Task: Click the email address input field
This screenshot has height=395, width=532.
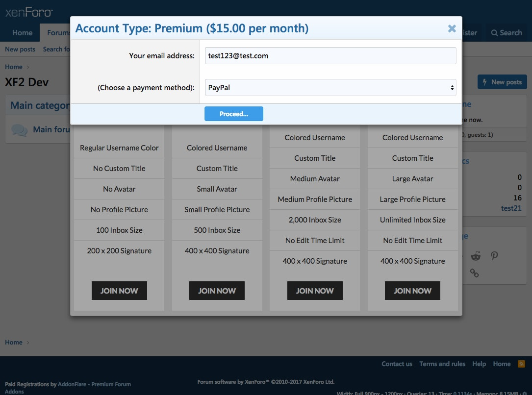Action: point(330,56)
